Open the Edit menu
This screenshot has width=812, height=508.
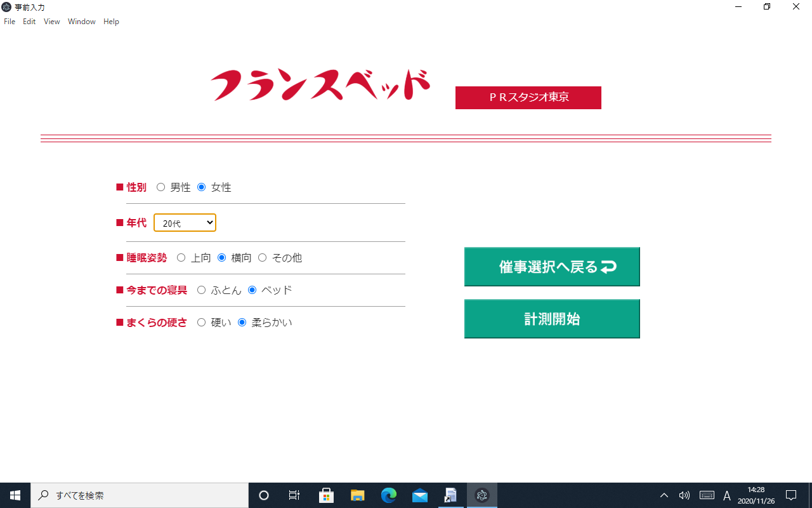click(29, 22)
